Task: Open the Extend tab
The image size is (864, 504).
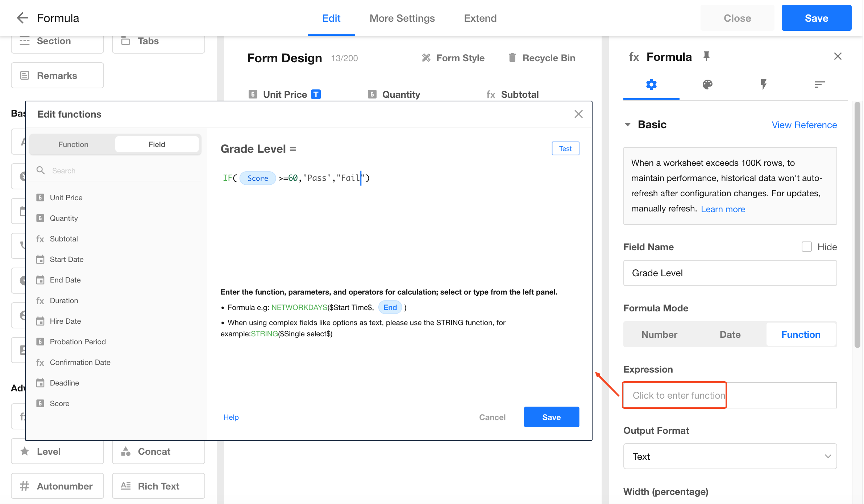Action: [x=480, y=18]
